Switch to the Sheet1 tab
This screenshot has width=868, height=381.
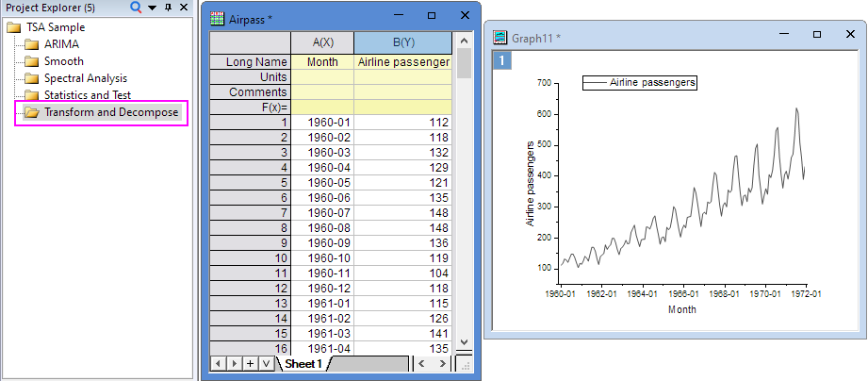tap(303, 363)
